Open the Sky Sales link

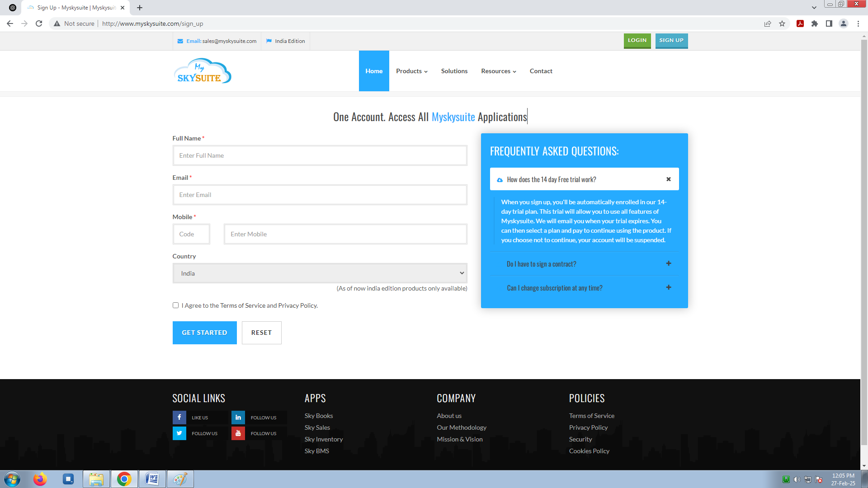coord(317,427)
